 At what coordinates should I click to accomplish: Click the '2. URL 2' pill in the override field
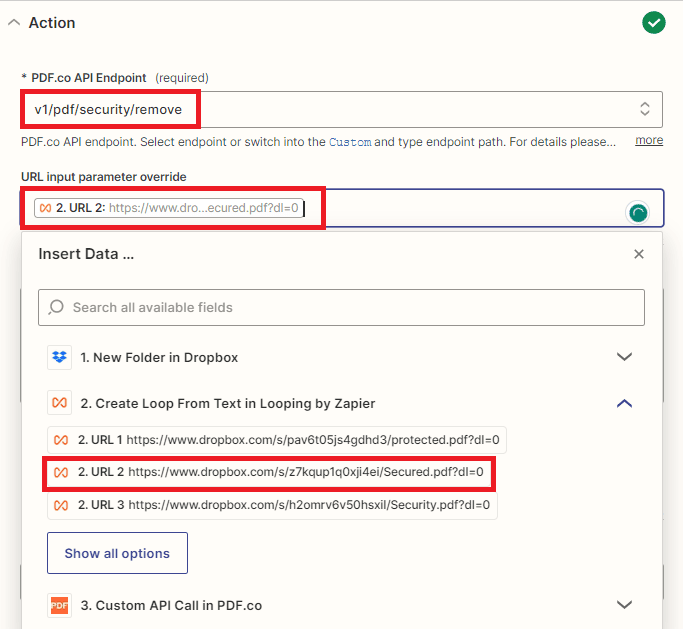(x=169, y=208)
